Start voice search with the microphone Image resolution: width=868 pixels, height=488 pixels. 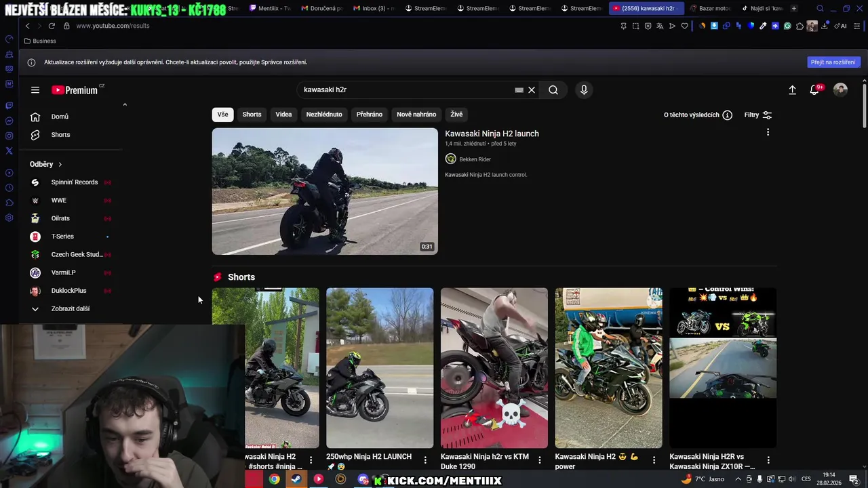584,90
